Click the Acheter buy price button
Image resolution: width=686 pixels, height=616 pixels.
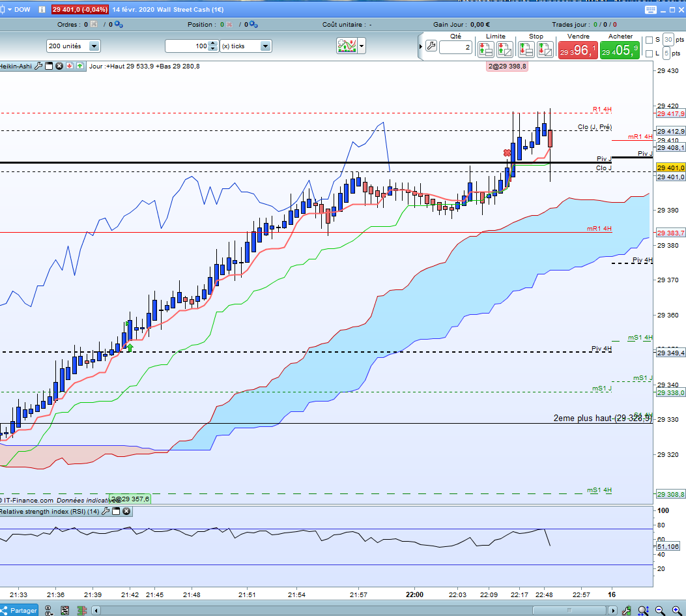pos(620,50)
